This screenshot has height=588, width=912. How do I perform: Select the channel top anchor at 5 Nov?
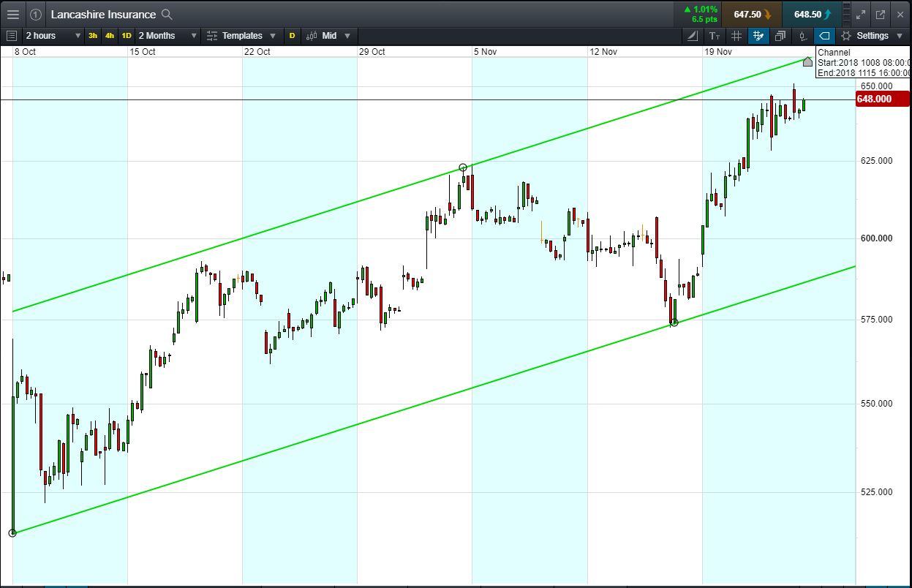pyautogui.click(x=463, y=167)
